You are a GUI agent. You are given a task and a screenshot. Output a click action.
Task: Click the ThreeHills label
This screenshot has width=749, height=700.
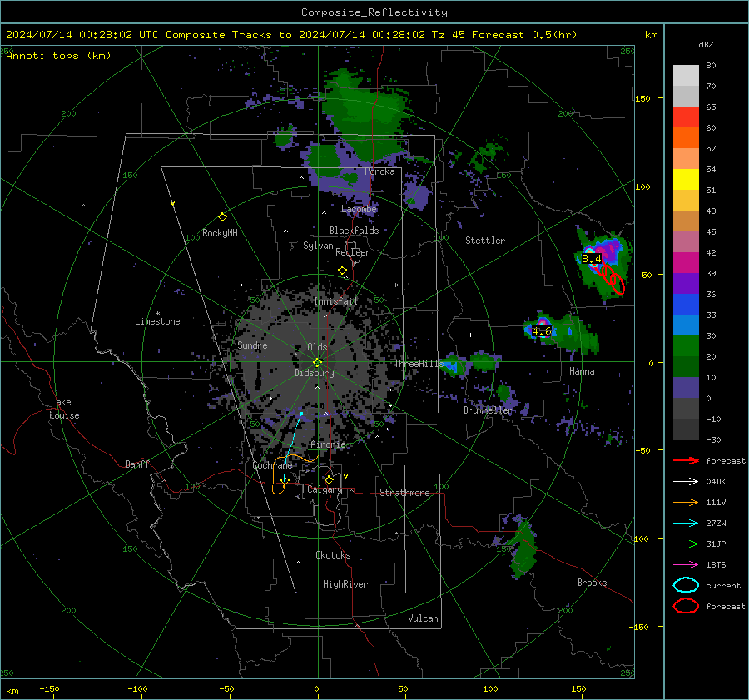[419, 364]
